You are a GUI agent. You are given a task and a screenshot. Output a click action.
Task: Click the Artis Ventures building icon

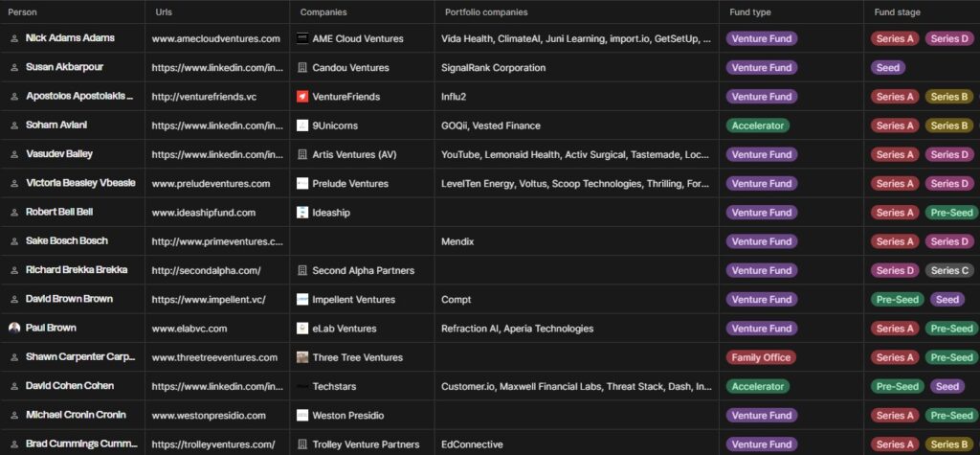(x=302, y=154)
